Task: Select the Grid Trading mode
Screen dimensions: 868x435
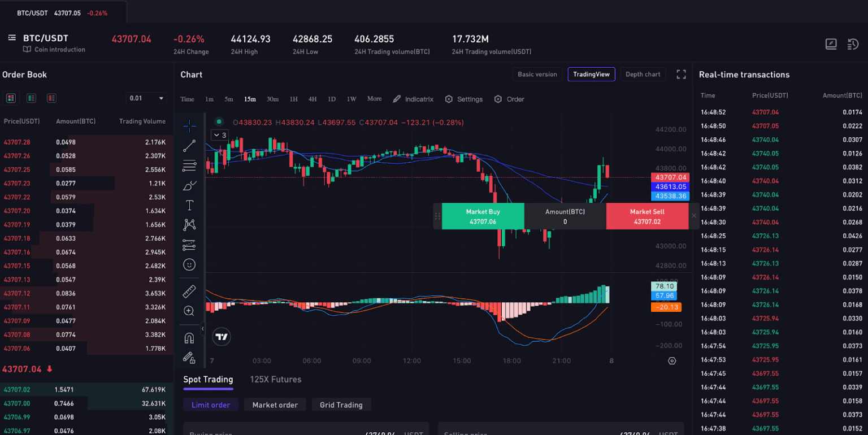Action: (341, 404)
